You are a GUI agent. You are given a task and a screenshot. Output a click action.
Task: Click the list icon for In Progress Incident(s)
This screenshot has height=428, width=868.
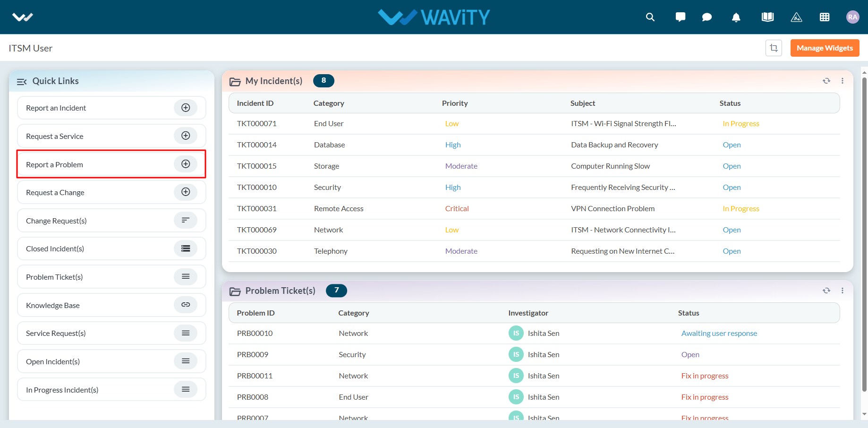tap(186, 389)
